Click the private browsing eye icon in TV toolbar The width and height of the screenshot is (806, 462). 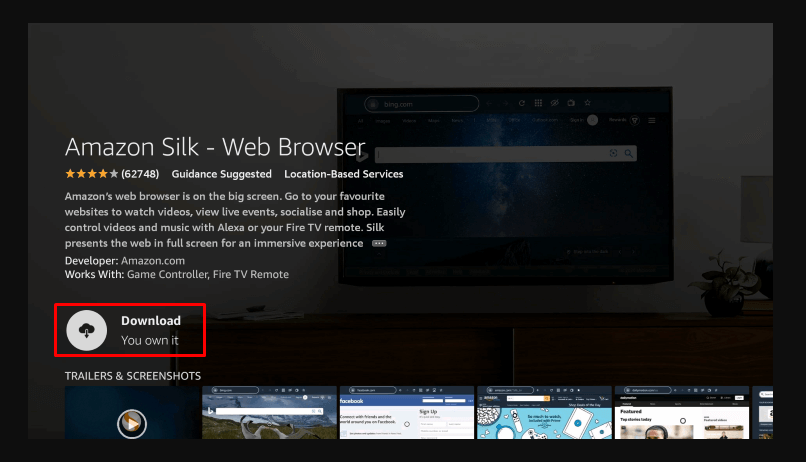(x=555, y=103)
